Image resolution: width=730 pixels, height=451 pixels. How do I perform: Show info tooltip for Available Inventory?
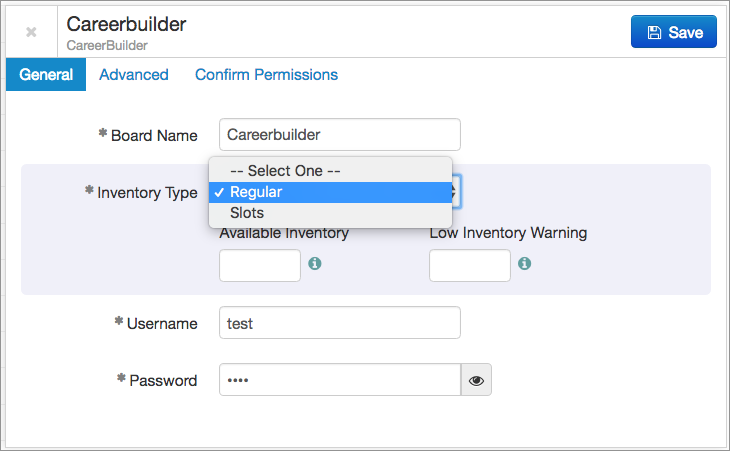click(315, 265)
